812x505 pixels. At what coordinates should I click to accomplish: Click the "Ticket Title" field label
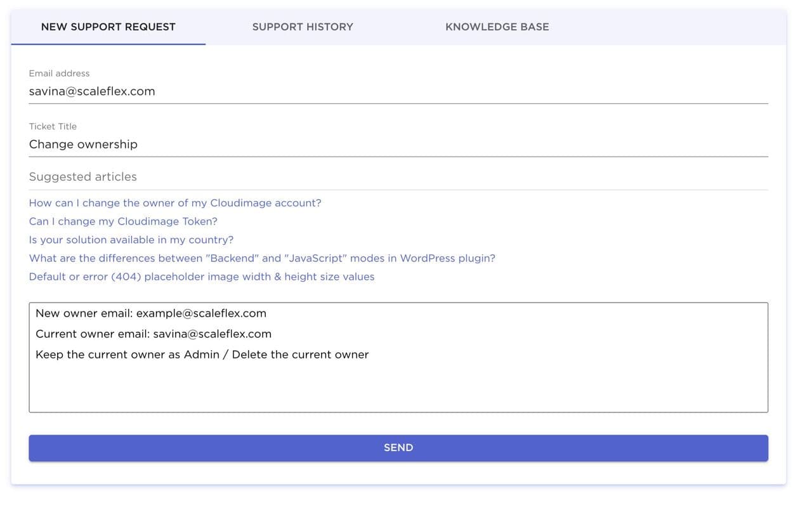(53, 126)
